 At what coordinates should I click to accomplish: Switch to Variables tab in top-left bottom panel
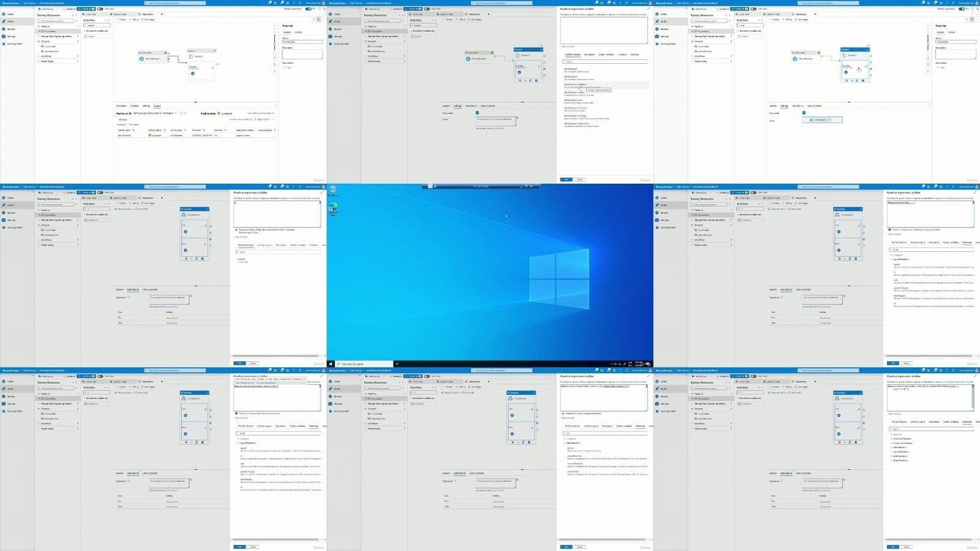pos(134,105)
